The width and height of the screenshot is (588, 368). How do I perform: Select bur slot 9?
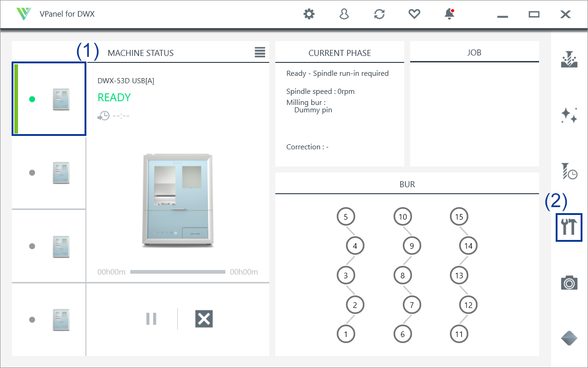click(x=412, y=246)
